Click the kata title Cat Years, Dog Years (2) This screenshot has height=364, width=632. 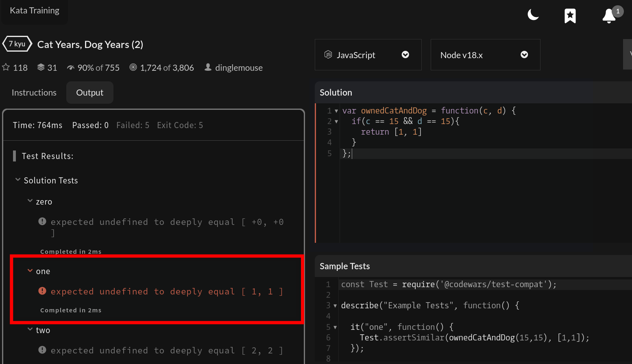90,44
